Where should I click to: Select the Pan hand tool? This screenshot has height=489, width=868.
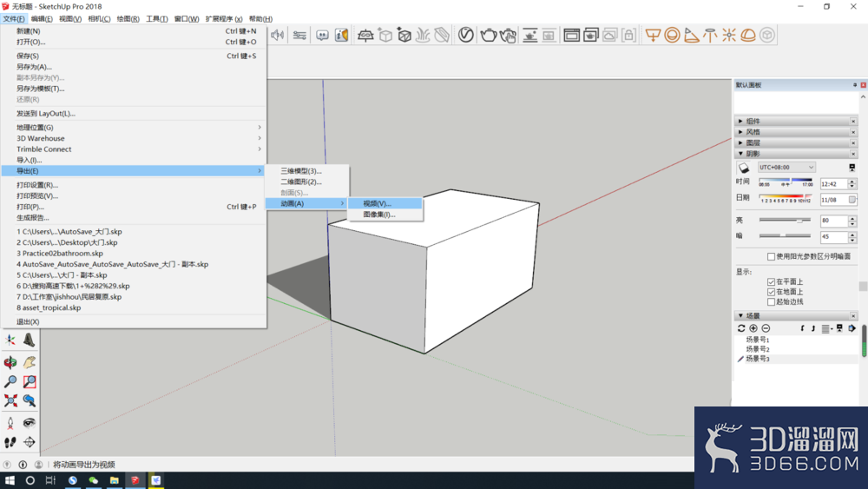point(30,363)
